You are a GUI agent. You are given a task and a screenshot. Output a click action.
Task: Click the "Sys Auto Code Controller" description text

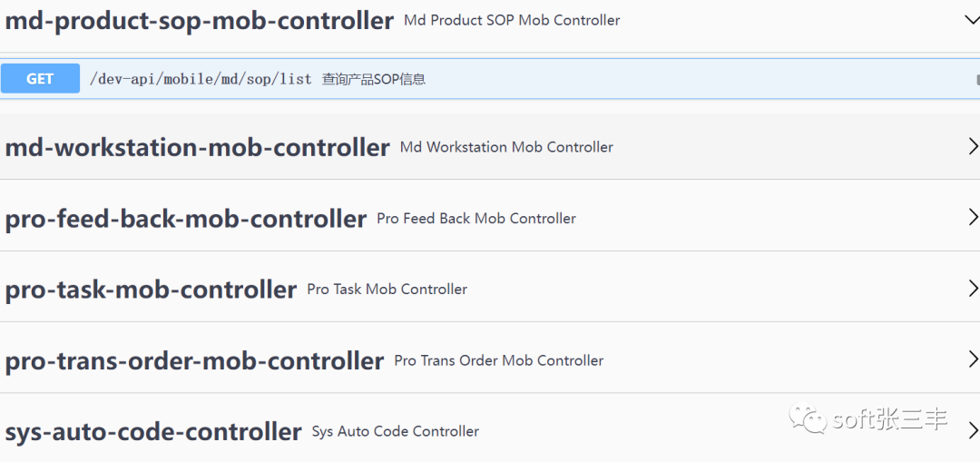point(395,431)
